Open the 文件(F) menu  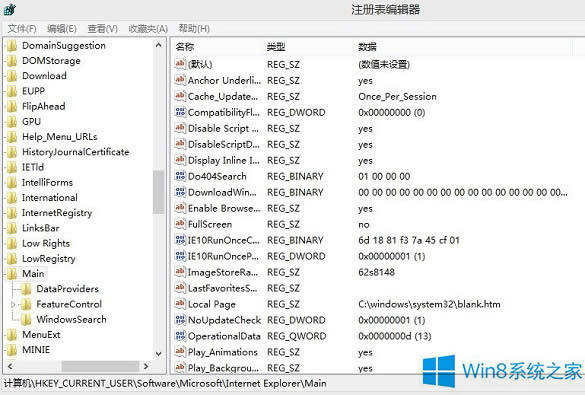coord(22,29)
